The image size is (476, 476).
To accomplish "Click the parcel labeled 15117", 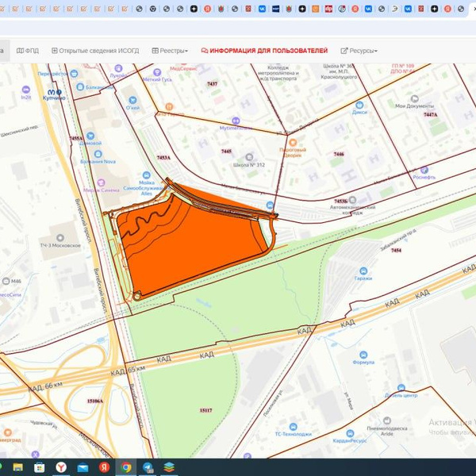I will tap(205, 410).
